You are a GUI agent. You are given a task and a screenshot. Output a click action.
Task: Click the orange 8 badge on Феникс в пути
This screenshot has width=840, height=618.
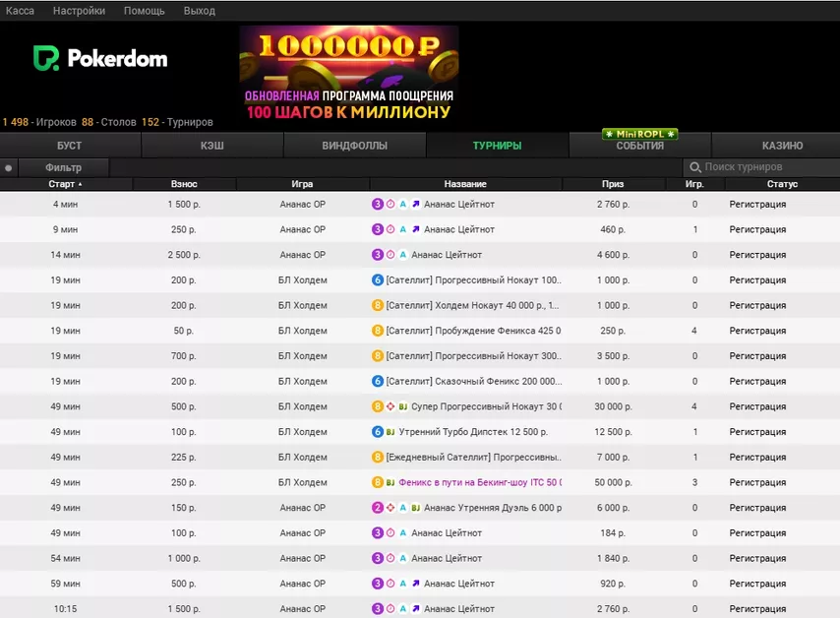(x=378, y=483)
